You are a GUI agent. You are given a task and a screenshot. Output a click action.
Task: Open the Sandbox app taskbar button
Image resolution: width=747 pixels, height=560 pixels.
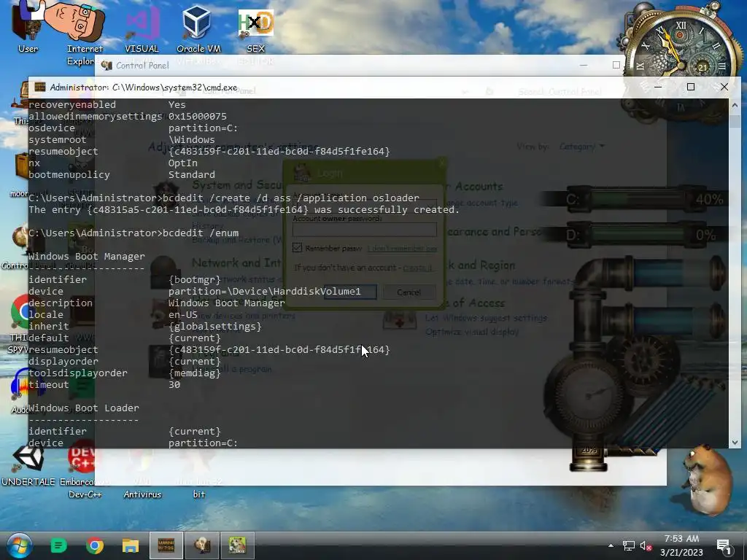pyautogui.click(x=237, y=545)
